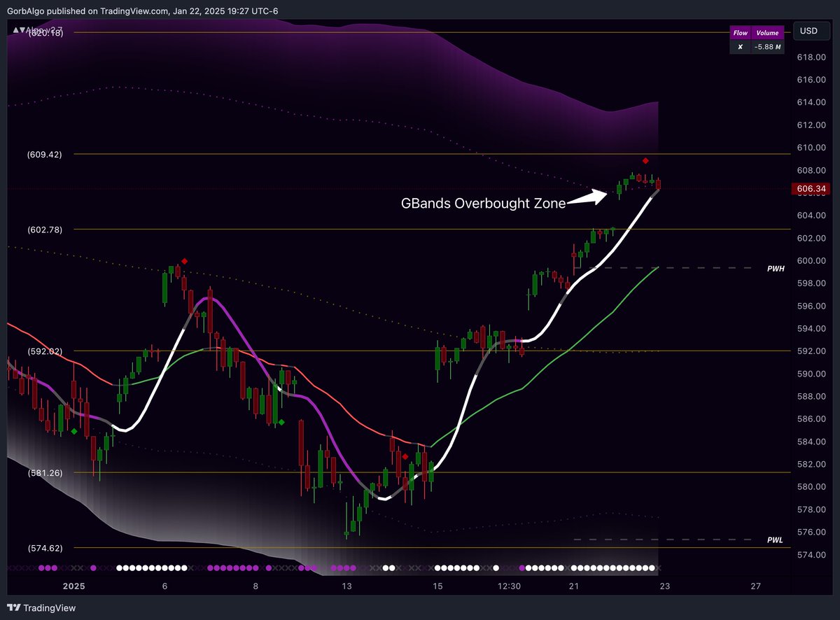The width and height of the screenshot is (840, 620).
Task: Select the Flow column header
Action: [x=740, y=32]
